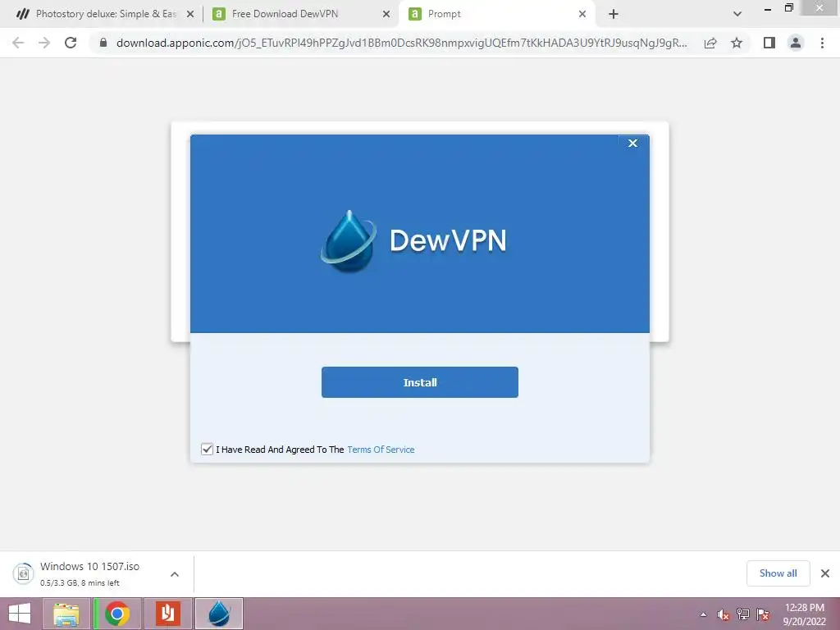Bookmark this page with the star
840x630 pixels.
pos(737,43)
